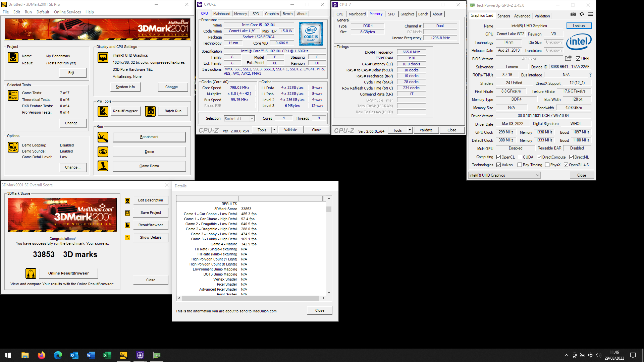Viewport: 644px width, 362px height.
Task: Click the horizontal scrollbar in the Details window
Action: click(251, 298)
